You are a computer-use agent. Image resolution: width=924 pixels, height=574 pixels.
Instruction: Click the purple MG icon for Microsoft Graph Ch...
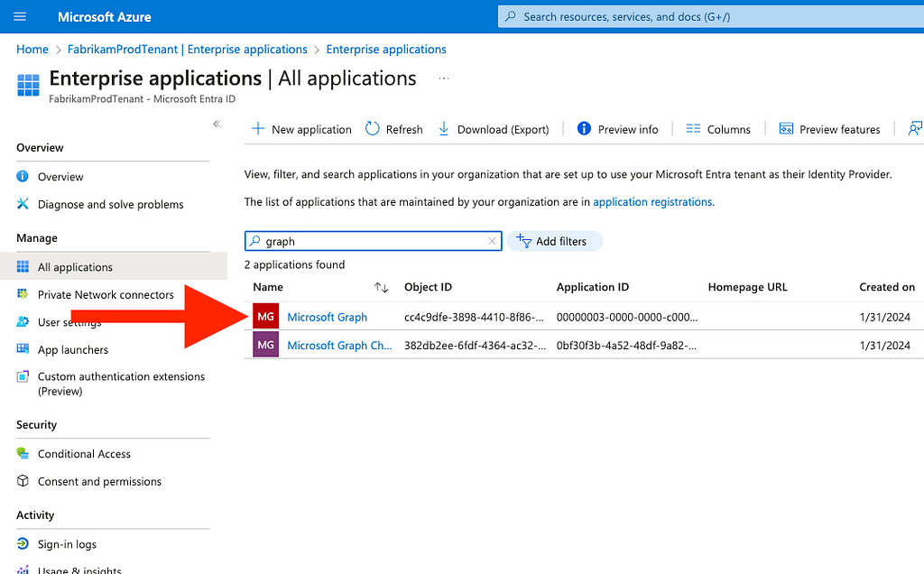(266, 345)
